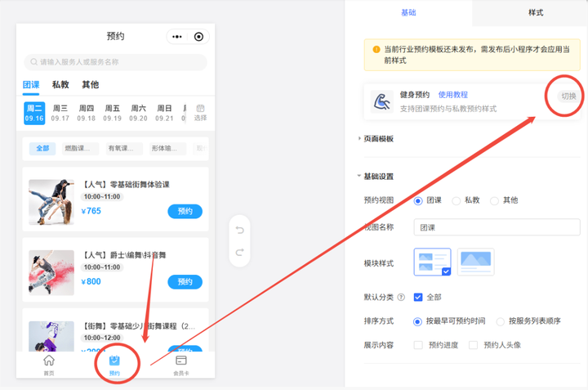Select the large-image module layout
The height and width of the screenshot is (390, 588).
point(475,261)
